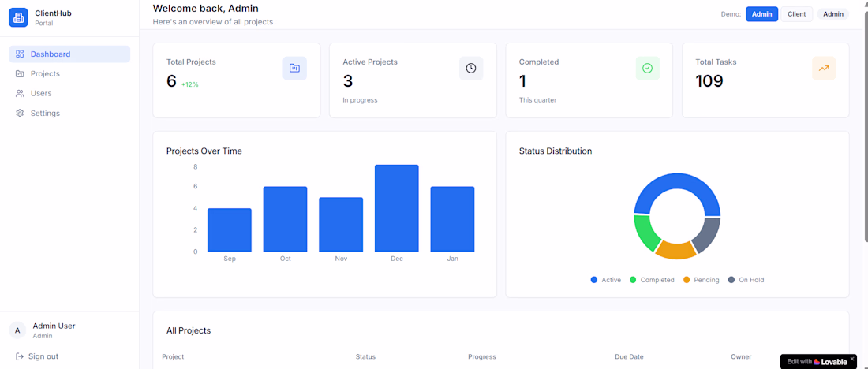Viewport: 868px width, 369px height.
Task: Click the Due Date column header
Action: (629, 357)
